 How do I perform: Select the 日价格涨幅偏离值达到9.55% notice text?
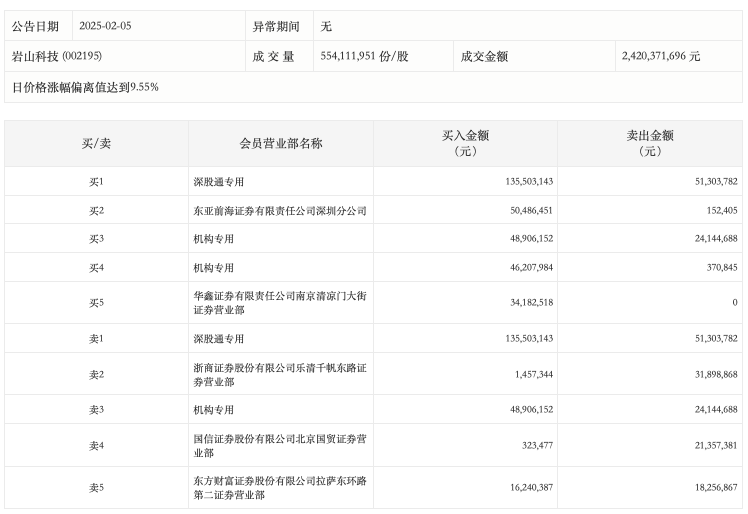click(85, 87)
